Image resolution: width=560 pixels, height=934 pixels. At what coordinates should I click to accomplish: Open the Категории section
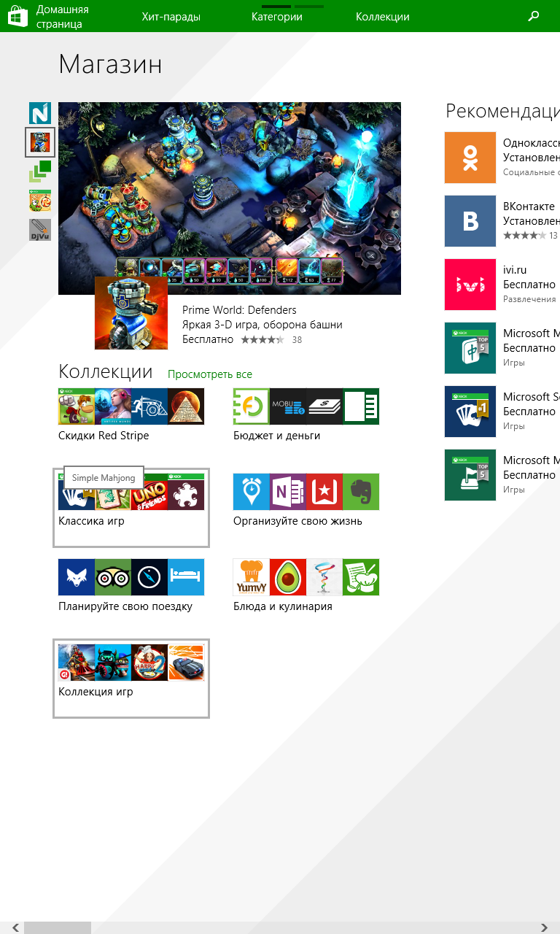pyautogui.click(x=277, y=17)
